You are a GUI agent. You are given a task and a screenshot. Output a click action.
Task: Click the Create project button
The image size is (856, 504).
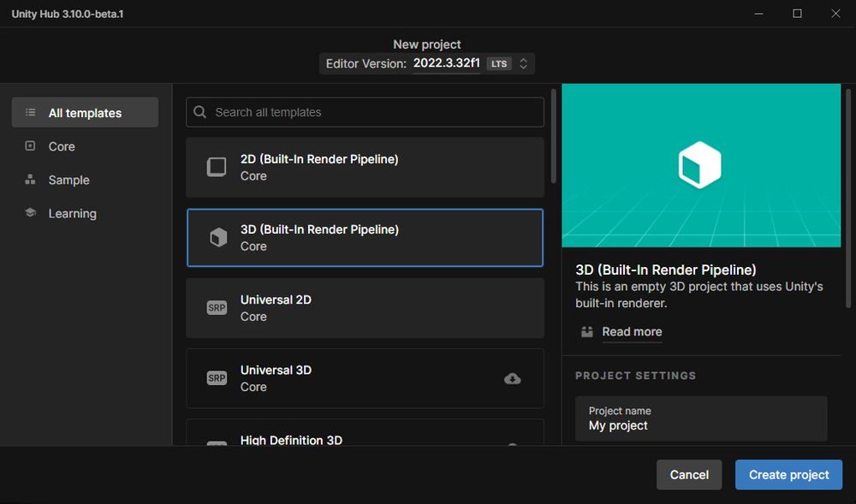coord(788,475)
